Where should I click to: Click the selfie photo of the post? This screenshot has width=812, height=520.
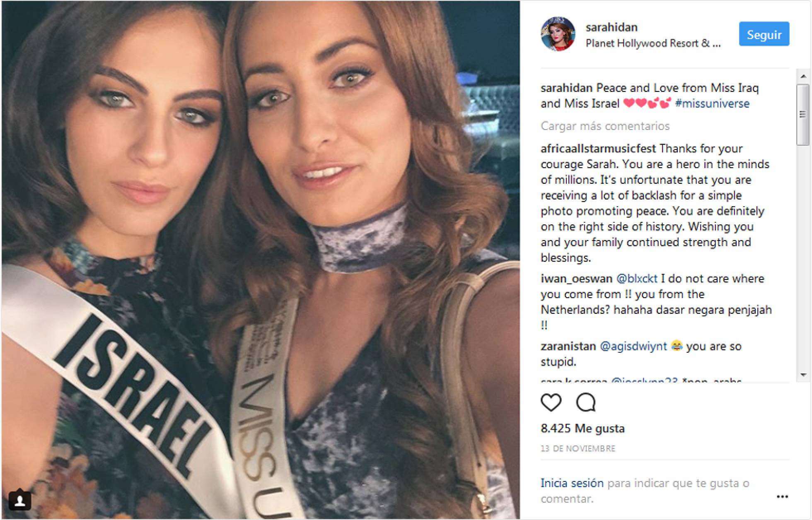pos(261,260)
